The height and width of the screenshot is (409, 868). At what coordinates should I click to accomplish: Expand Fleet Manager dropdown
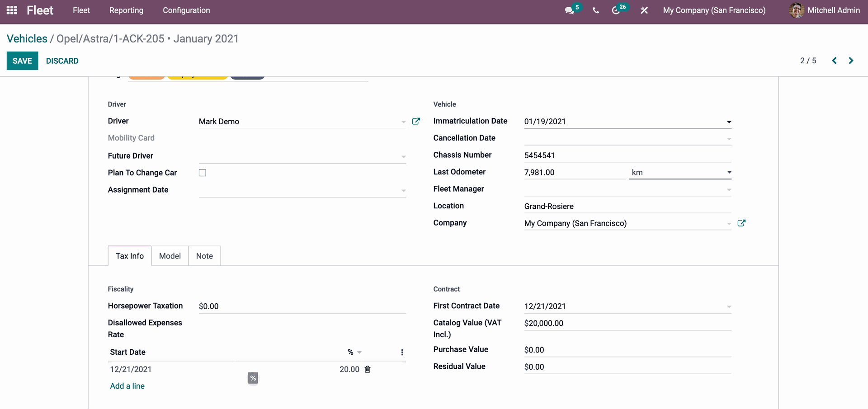(x=729, y=190)
